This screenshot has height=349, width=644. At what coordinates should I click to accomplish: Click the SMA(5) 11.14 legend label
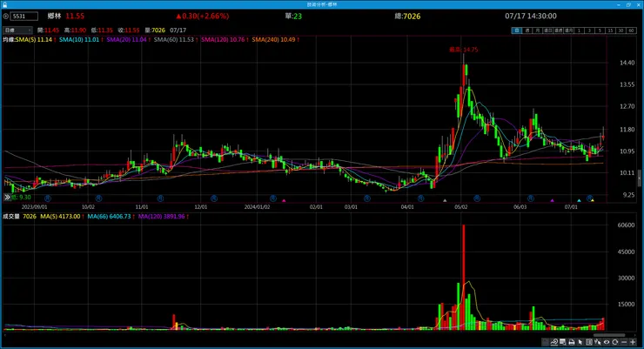click(x=34, y=40)
